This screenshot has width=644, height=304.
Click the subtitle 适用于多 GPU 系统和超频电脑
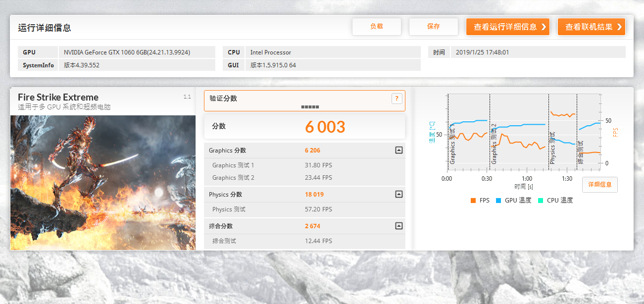click(x=64, y=107)
